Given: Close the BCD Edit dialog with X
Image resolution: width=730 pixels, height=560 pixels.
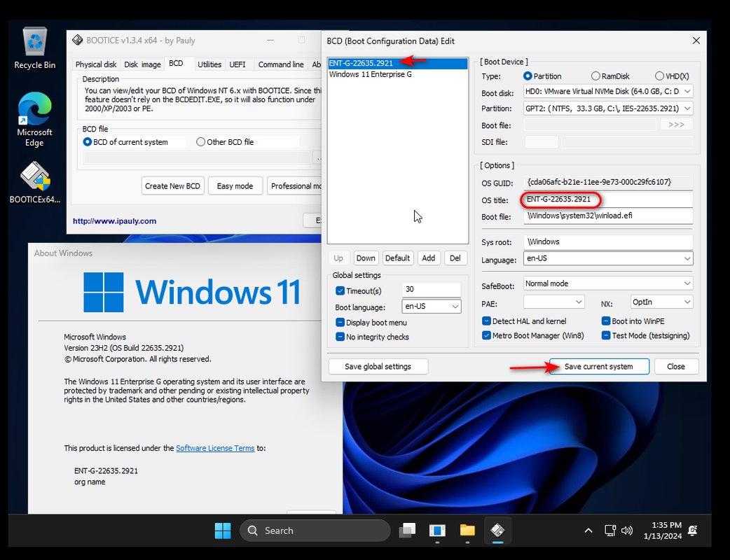Looking at the screenshot, I should 696,41.
